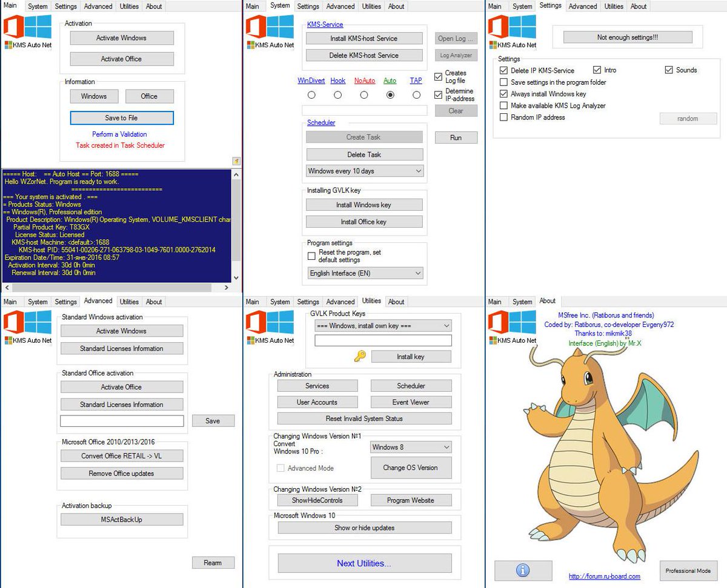Select the Auto radio button
The image size is (727, 588).
pos(390,95)
